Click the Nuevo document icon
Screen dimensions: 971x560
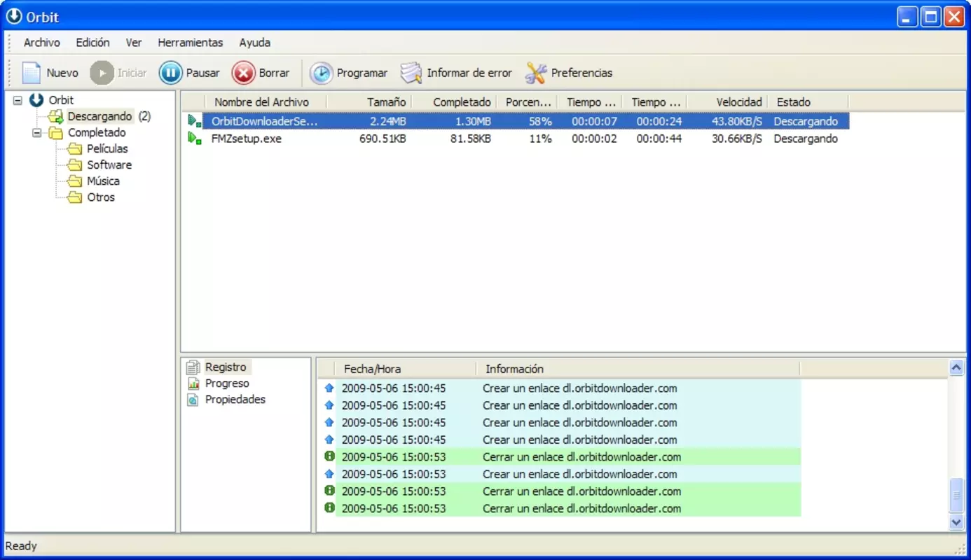32,73
